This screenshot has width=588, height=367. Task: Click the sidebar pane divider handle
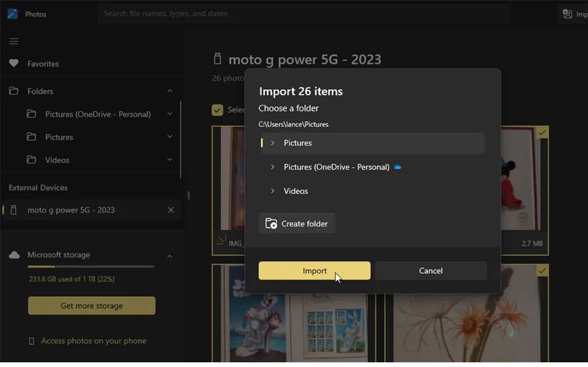coord(188,195)
